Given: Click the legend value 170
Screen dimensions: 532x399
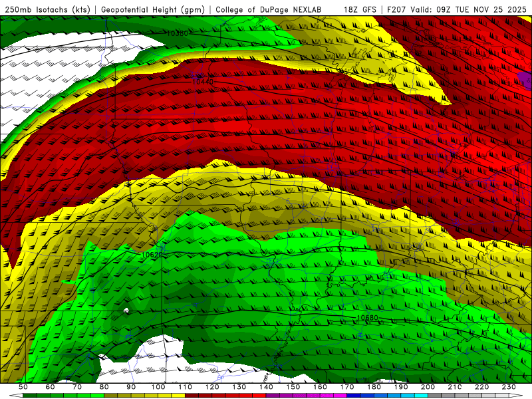Looking at the screenshot, I should click(347, 387).
